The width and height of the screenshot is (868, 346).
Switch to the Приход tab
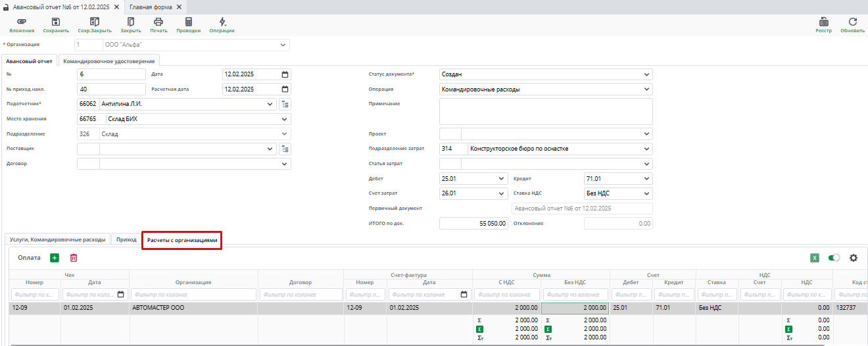126,240
